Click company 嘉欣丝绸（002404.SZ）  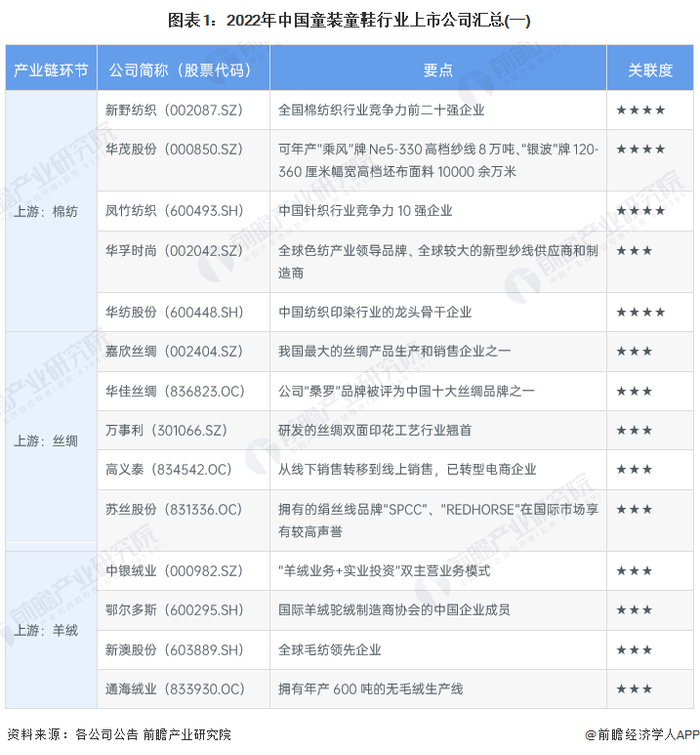pos(174,351)
